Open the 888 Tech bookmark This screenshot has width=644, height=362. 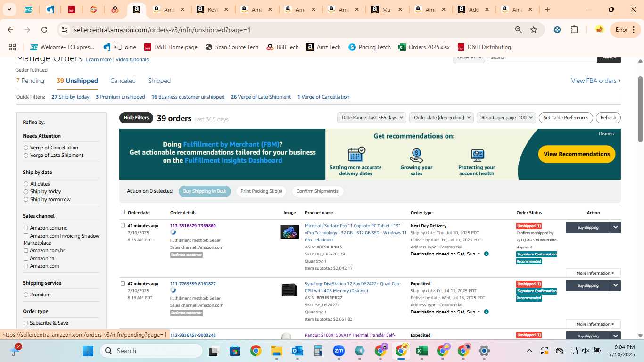click(x=282, y=47)
